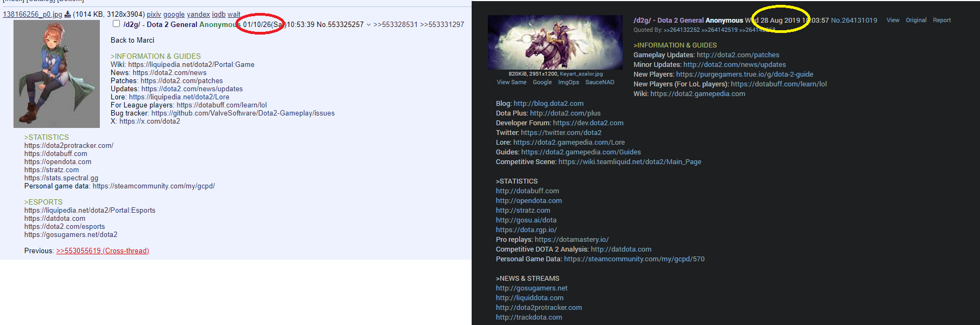Click View Same under the archive image
Viewport: 980px width, 325px height.
point(512,82)
